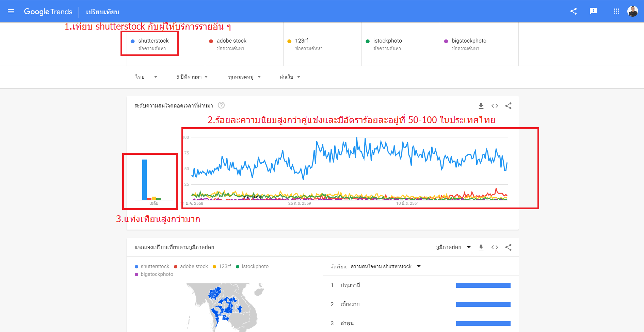Image resolution: width=644 pixels, height=332 pixels.
Task: Click the blue bar for เชียงราย
Action: pos(483,304)
